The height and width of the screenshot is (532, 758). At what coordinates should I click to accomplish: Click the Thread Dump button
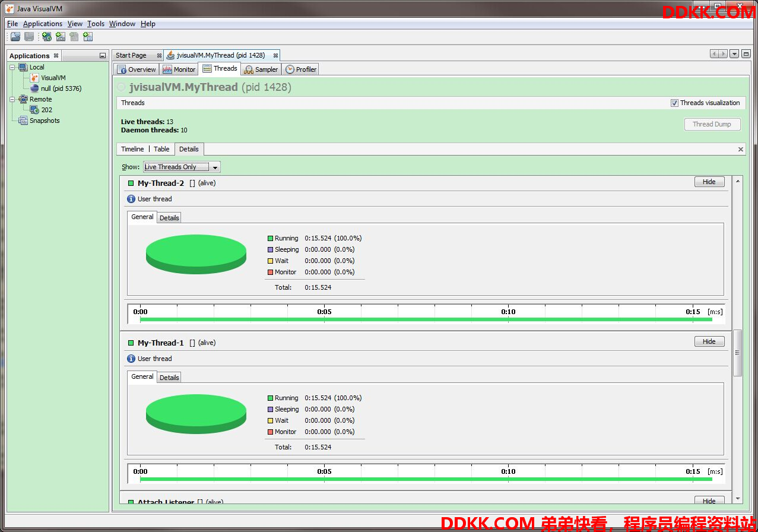pyautogui.click(x=712, y=124)
